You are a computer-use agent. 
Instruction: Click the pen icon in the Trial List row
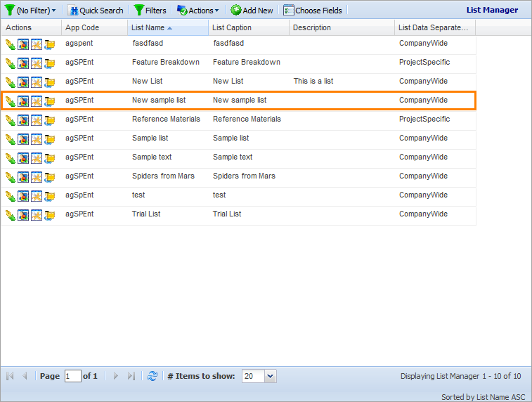(x=10, y=216)
